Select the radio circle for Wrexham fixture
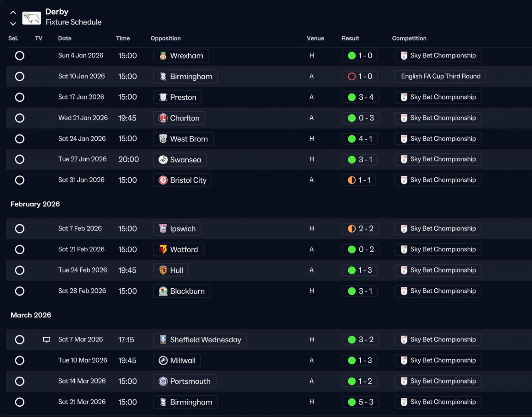This screenshot has width=532, height=417. (x=20, y=56)
